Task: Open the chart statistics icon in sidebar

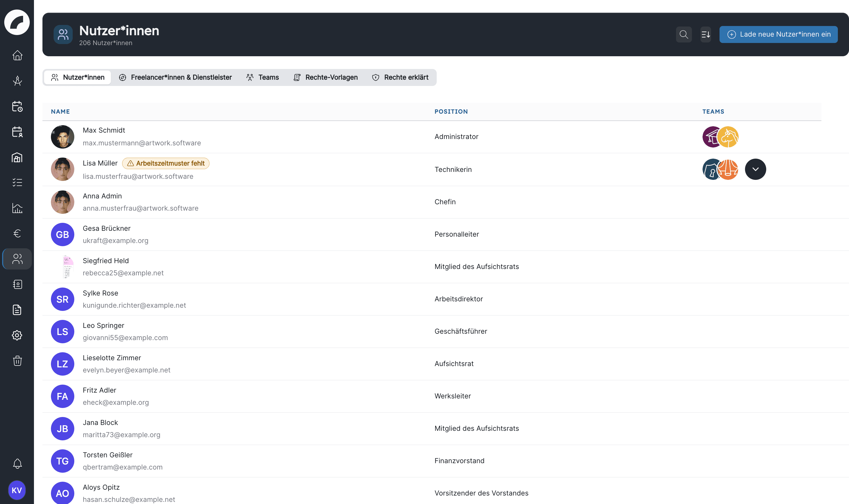Action: click(x=17, y=208)
